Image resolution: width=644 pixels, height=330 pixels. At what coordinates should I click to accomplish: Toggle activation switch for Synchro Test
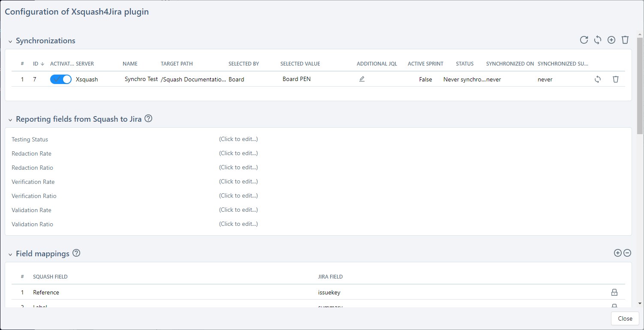point(60,79)
